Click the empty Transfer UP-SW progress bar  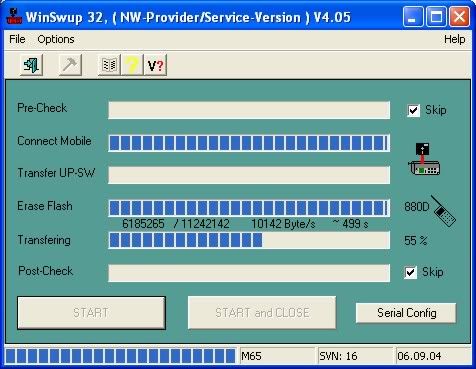pos(249,175)
